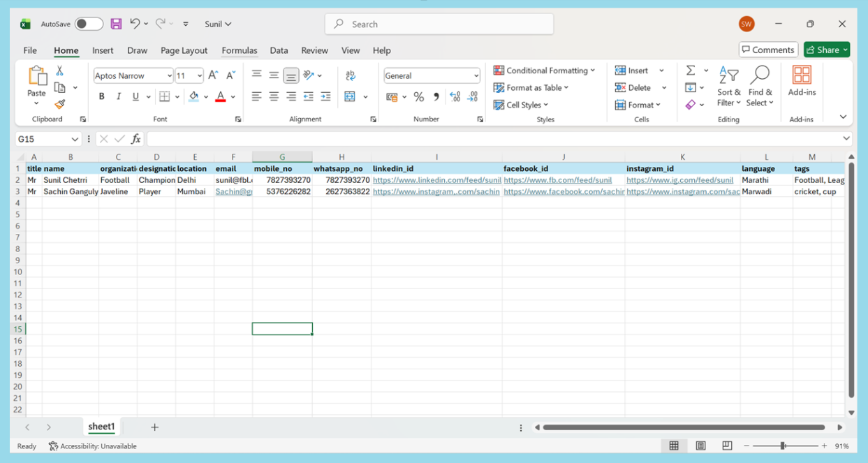Open the Add-ins button
The width and height of the screenshot is (868, 463).
pos(802,81)
